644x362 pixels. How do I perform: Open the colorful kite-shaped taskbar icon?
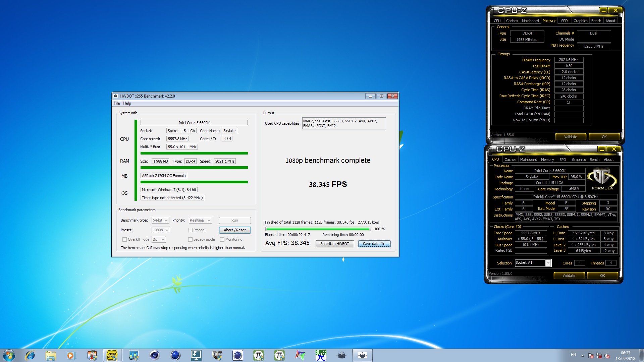[x=300, y=355]
